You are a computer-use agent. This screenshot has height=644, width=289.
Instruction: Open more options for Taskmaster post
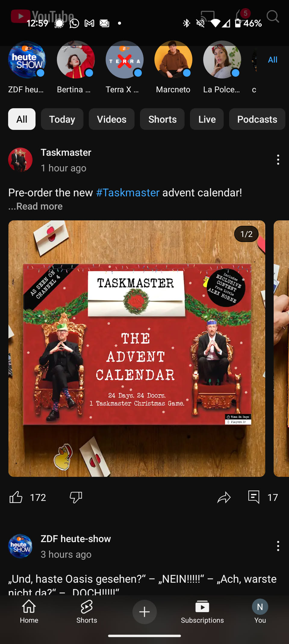click(278, 160)
